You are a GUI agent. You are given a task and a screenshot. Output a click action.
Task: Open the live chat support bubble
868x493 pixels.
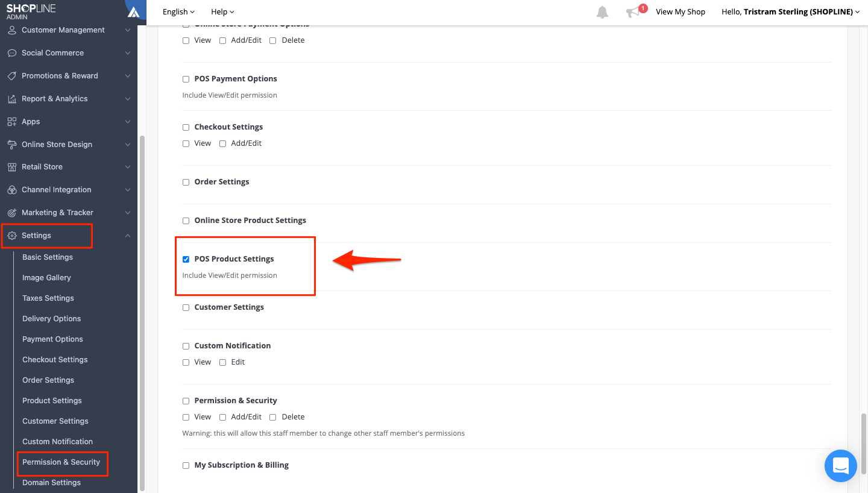tap(841, 465)
